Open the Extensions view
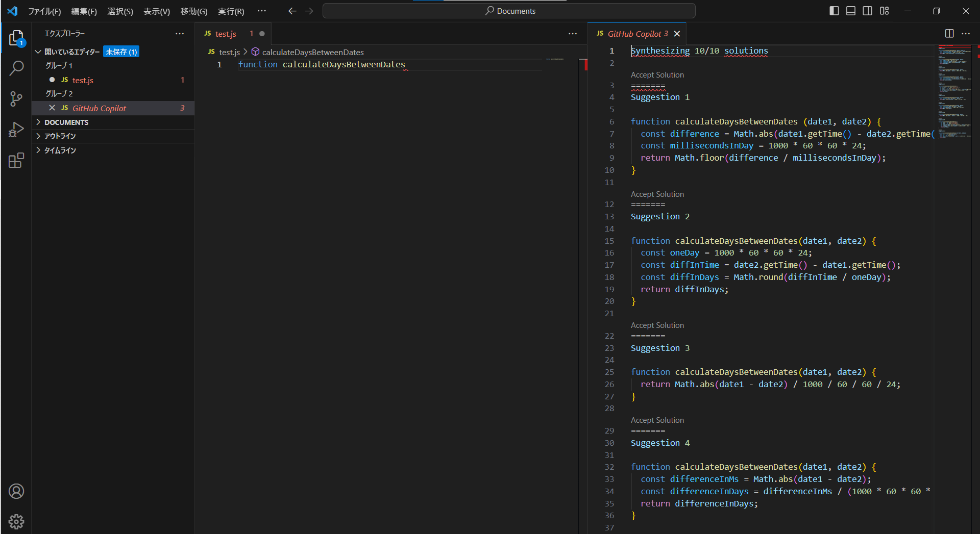The width and height of the screenshot is (980, 534). pyautogui.click(x=16, y=160)
